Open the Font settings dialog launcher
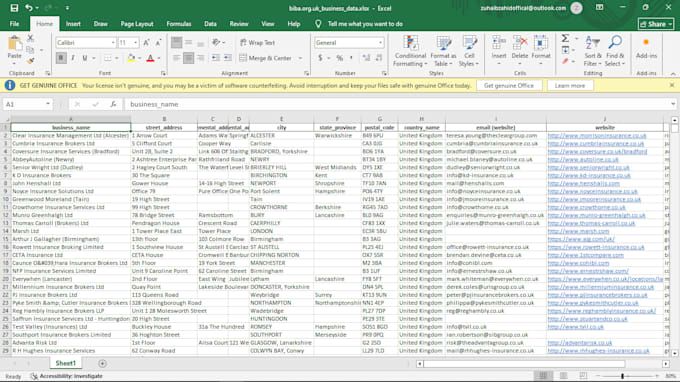 click(x=163, y=73)
